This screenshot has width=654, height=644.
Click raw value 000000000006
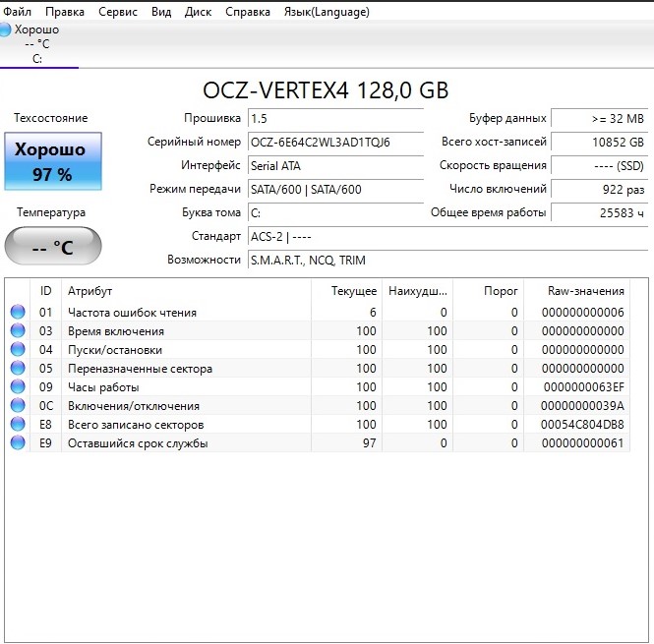point(583,313)
